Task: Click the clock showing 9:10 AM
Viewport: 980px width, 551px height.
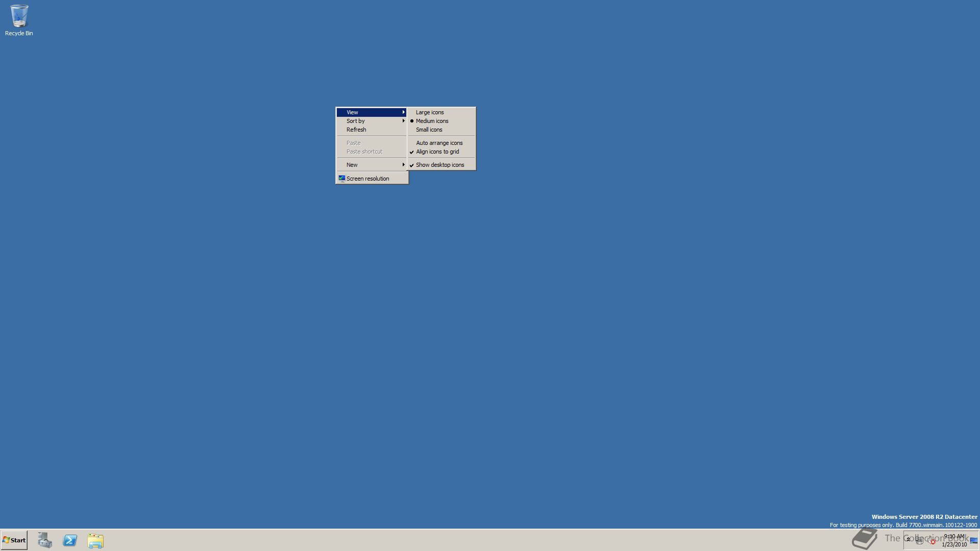Action: (954, 540)
